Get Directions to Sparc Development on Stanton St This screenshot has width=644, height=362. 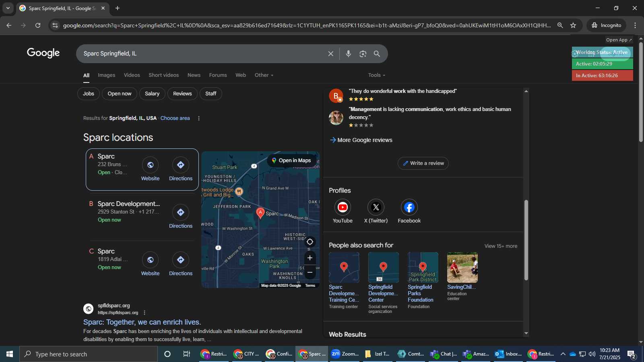coord(181,212)
